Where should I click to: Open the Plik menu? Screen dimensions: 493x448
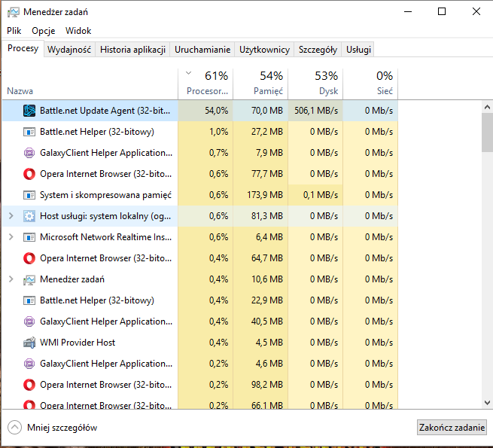click(x=14, y=31)
